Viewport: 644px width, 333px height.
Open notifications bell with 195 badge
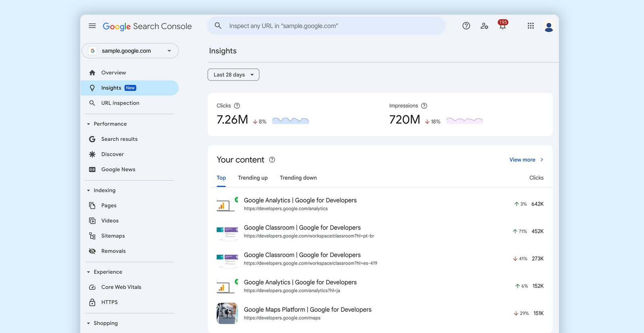[503, 25]
